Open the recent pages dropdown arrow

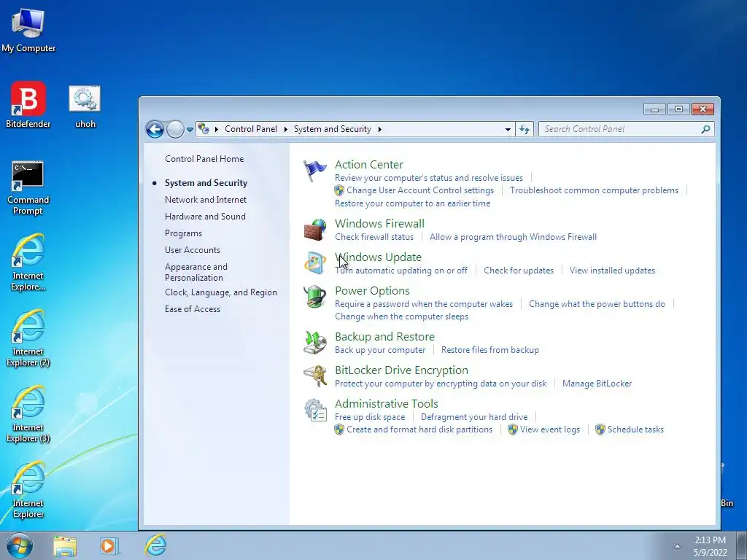click(190, 130)
